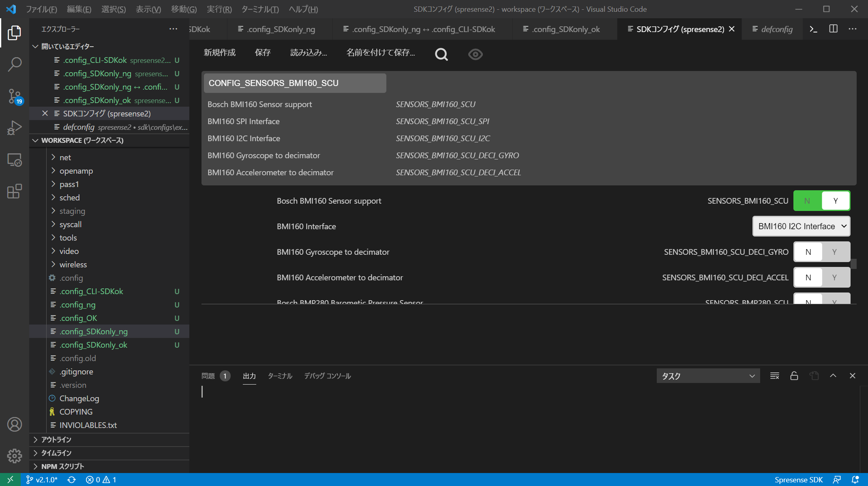Open the Extensions view
Viewport: 868px width, 486px height.
pyautogui.click(x=15, y=191)
